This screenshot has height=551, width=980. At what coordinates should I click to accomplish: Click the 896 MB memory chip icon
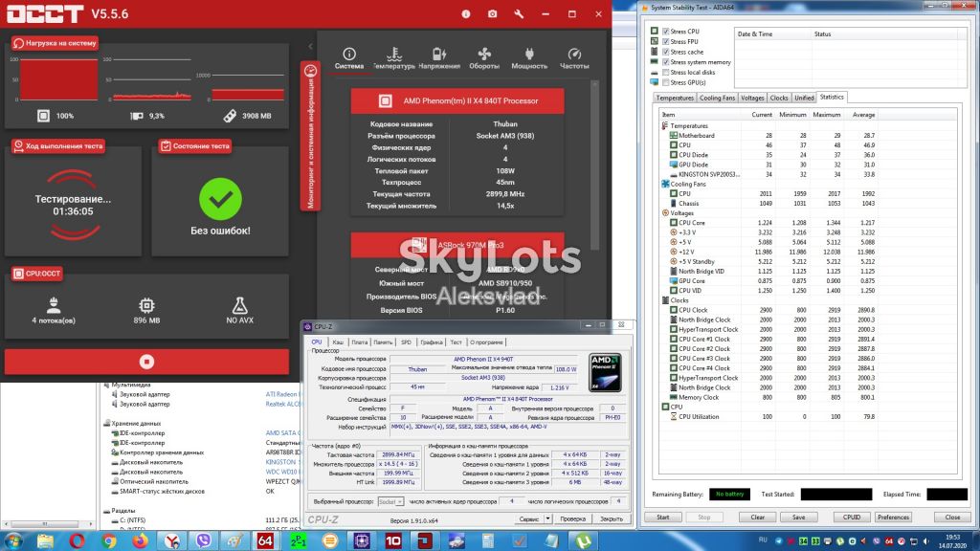tap(146, 305)
